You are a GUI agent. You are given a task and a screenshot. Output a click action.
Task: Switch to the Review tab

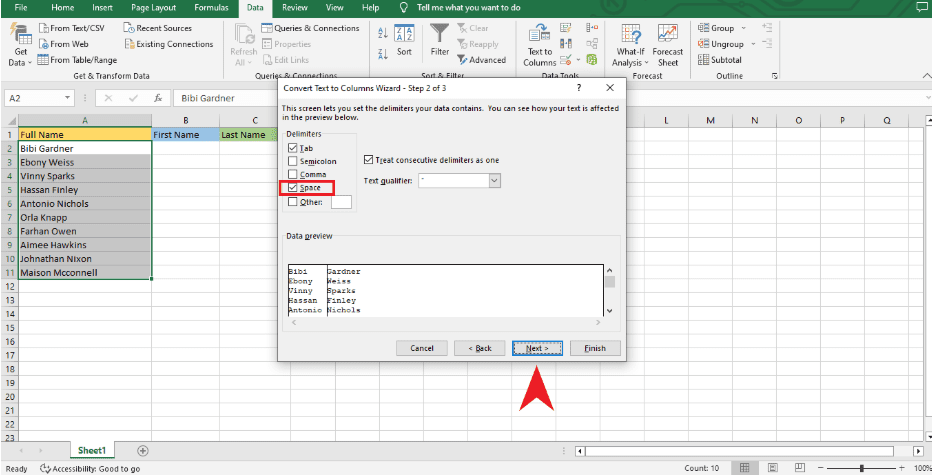pyautogui.click(x=295, y=8)
